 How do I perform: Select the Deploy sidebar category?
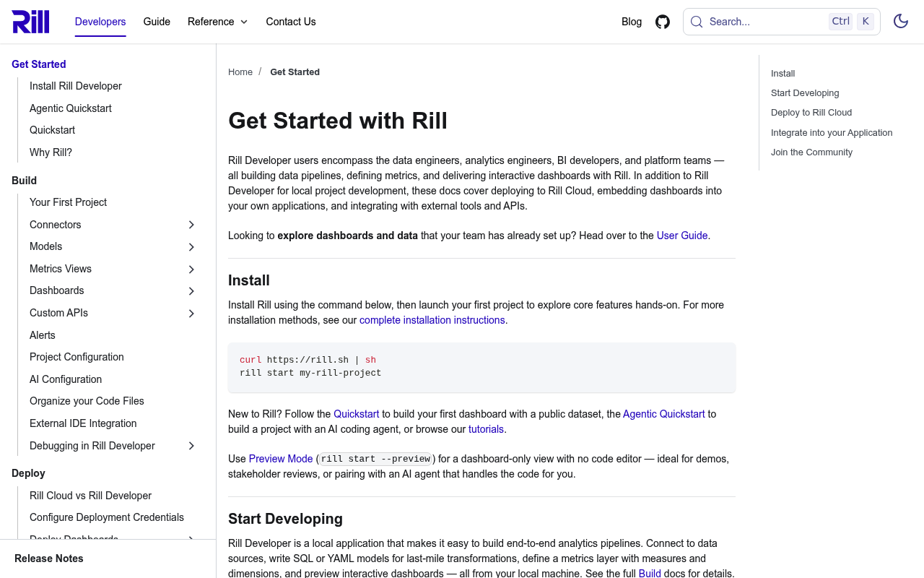pyautogui.click(x=28, y=473)
